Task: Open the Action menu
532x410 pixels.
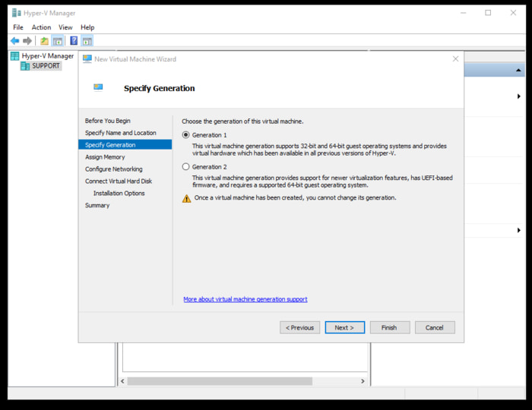Action: (x=41, y=27)
